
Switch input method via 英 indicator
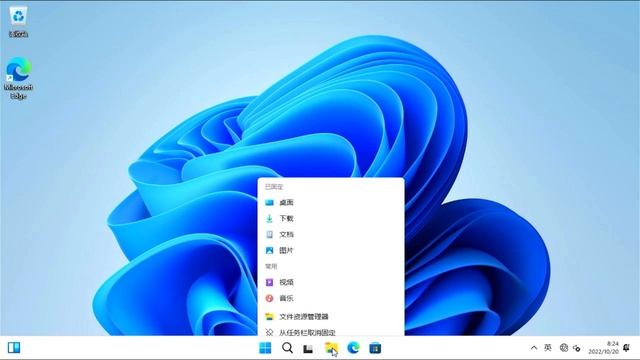tap(548, 348)
